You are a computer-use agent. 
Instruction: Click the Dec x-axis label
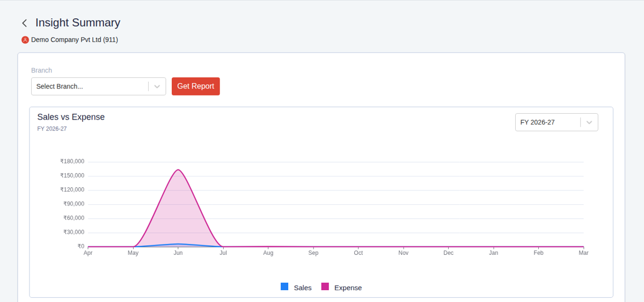449,253
